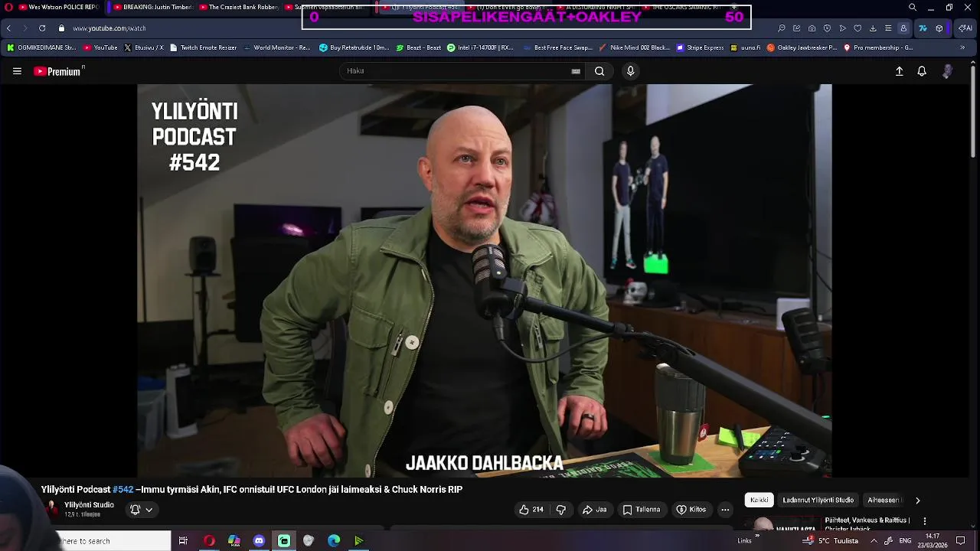Open Discord from the taskbar
Image resolution: width=980 pixels, height=551 pixels.
point(259,541)
